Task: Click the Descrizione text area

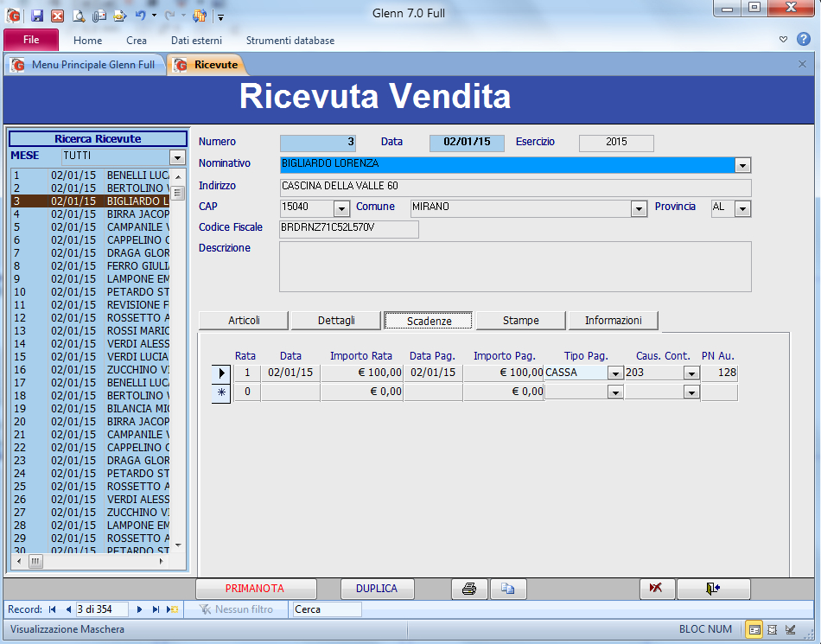Action: [x=515, y=266]
